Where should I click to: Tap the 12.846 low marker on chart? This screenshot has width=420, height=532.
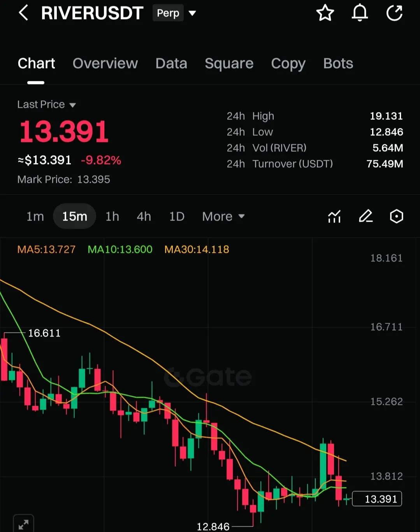(x=213, y=527)
